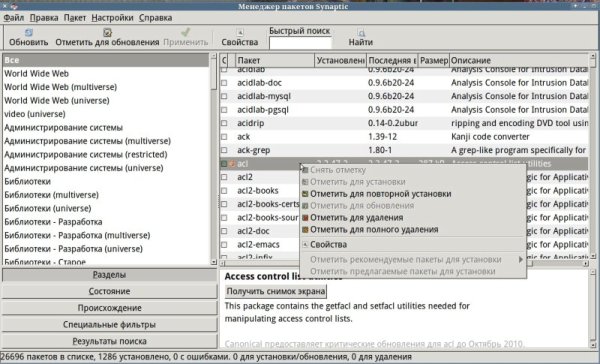Click the Отметить для удаления red icon
Screen dimensions: 600x364
(x=305, y=218)
